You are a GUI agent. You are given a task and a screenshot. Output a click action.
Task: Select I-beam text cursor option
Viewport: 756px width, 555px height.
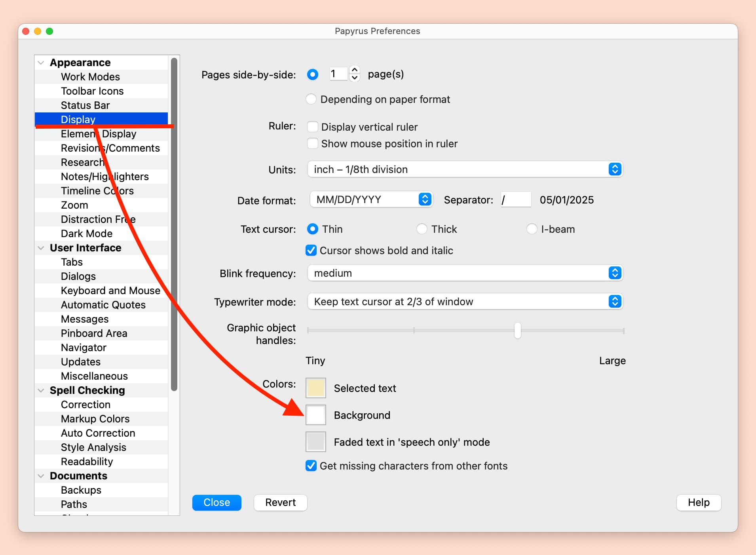[x=532, y=229]
